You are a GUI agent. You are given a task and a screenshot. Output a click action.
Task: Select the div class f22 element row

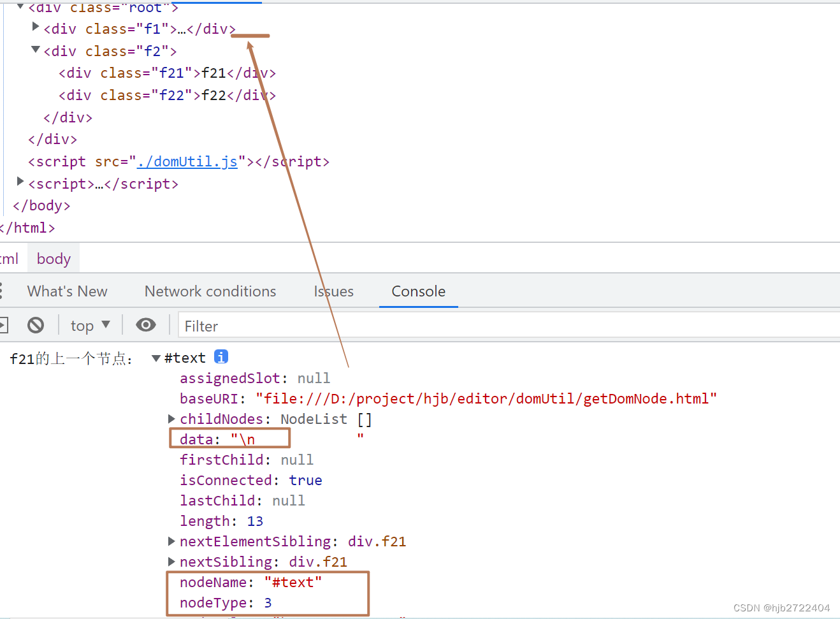pyautogui.click(x=167, y=96)
